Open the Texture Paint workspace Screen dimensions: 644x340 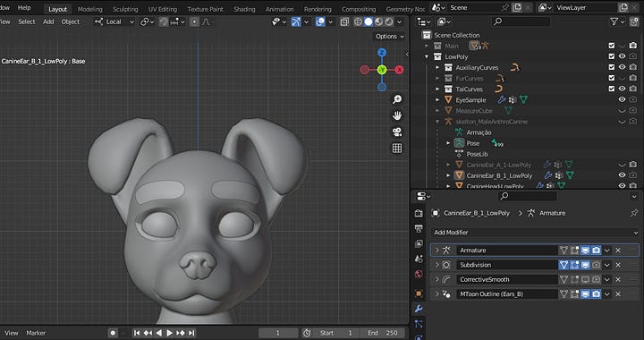(x=206, y=9)
